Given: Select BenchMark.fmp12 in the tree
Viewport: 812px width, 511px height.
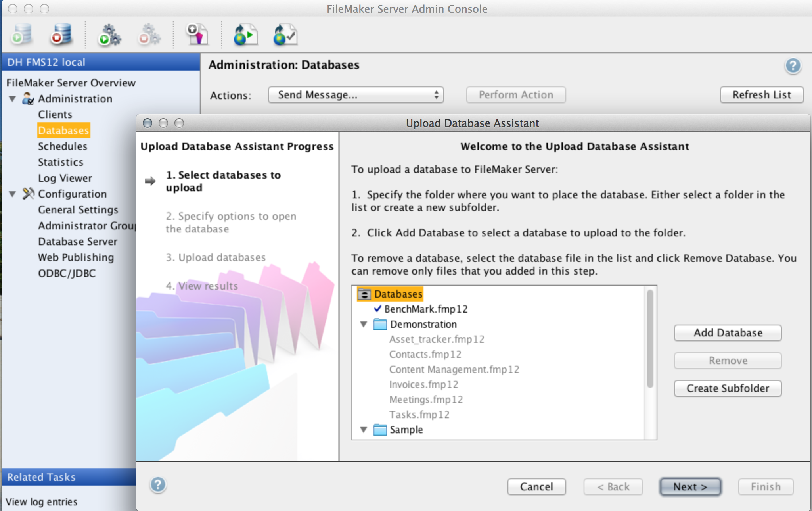Looking at the screenshot, I should tap(426, 309).
